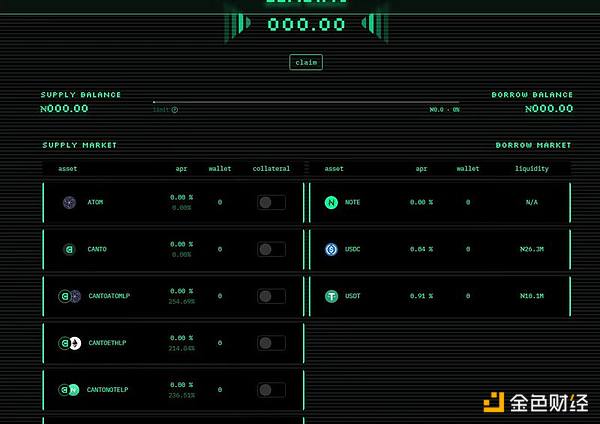
Task: Click USDT borrow apr 0.91 %
Action: click(x=421, y=296)
